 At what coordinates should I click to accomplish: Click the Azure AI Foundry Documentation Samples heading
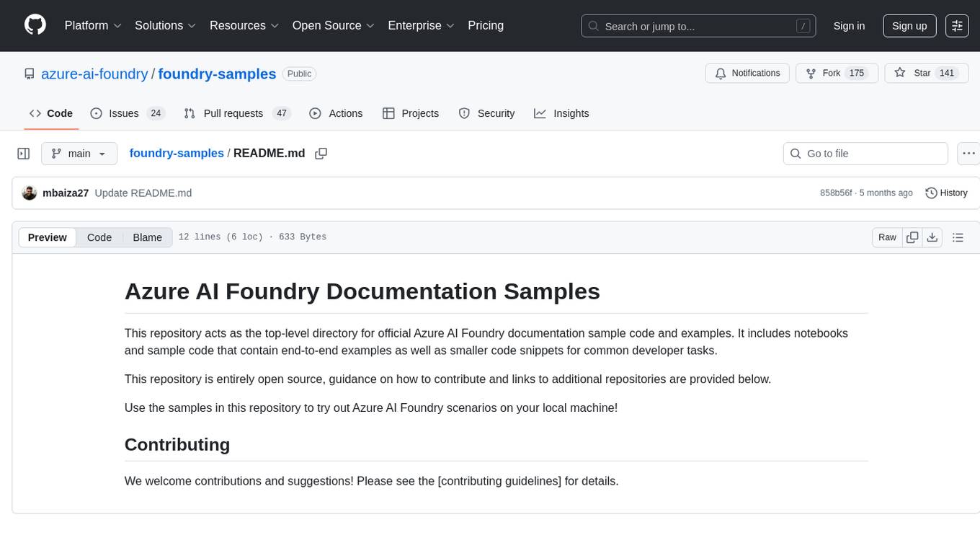coord(362,291)
